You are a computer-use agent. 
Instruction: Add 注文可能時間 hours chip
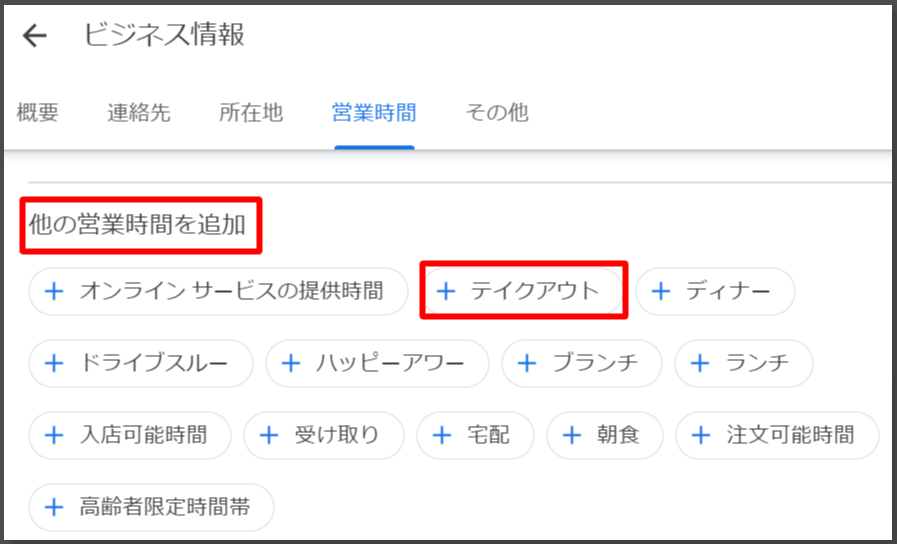tap(777, 435)
